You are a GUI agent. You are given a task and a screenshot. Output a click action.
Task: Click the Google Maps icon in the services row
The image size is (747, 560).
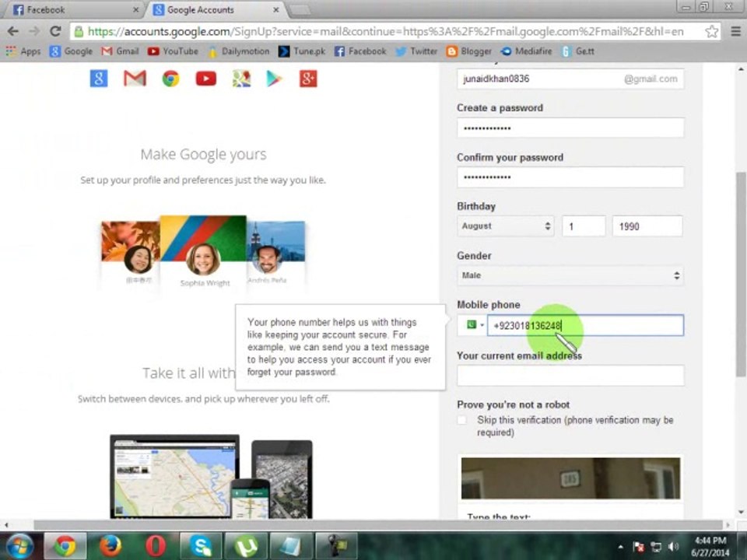click(x=241, y=79)
